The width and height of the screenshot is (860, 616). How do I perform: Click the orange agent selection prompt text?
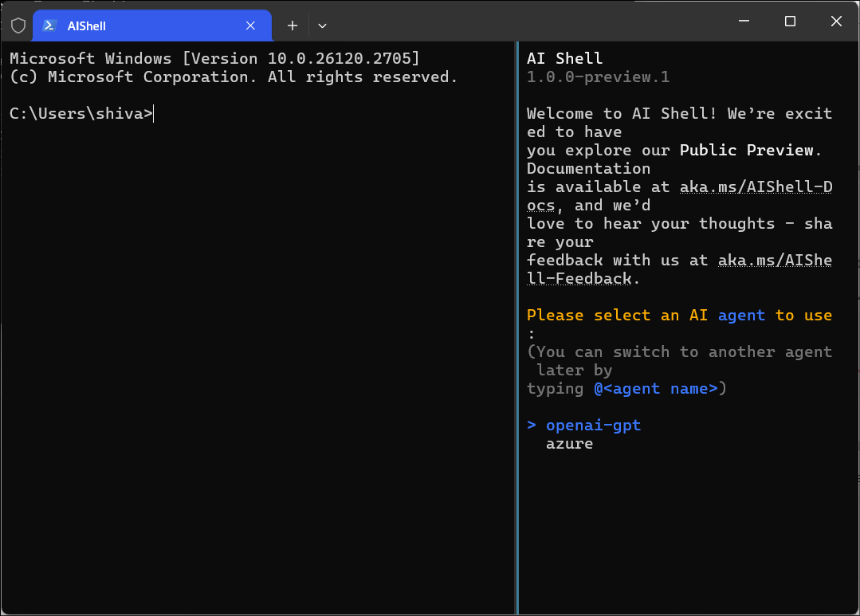pos(678,315)
